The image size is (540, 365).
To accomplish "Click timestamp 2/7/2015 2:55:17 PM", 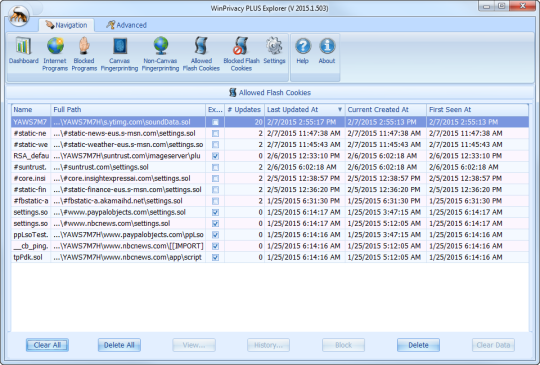I will (x=301, y=122).
